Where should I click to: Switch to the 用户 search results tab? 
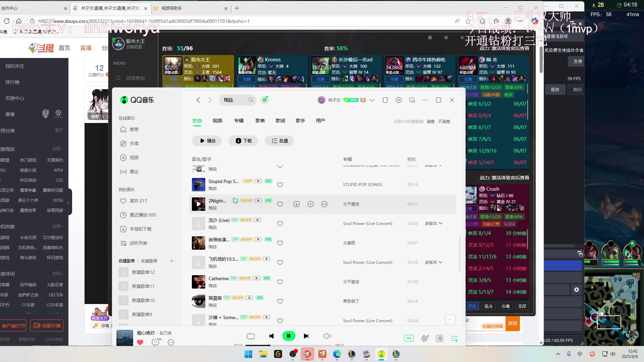320,121
